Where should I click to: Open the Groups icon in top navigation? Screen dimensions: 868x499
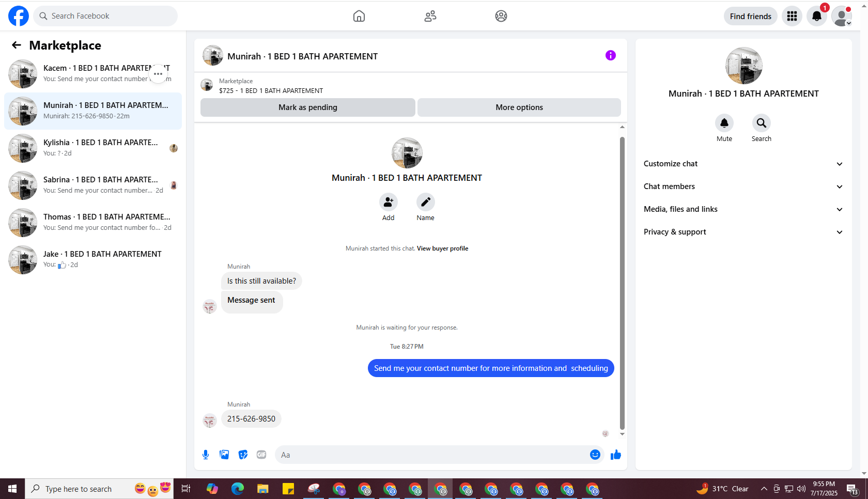[501, 16]
